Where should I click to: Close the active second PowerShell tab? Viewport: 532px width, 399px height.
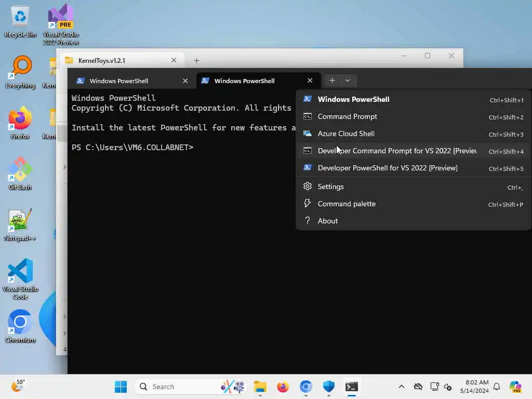pyautogui.click(x=310, y=81)
